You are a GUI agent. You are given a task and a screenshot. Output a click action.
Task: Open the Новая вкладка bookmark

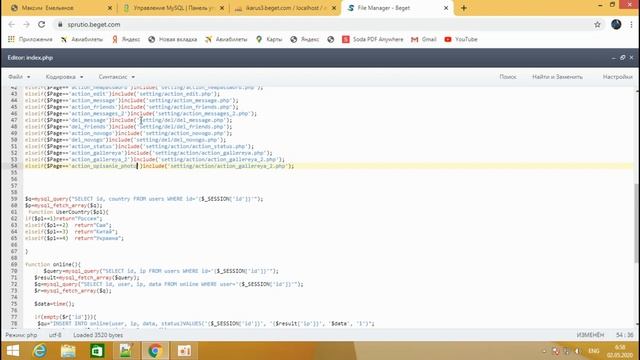(x=173, y=39)
